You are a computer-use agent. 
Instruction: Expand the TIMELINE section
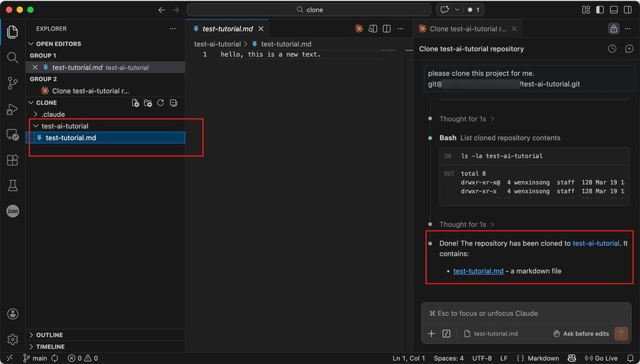(106, 347)
